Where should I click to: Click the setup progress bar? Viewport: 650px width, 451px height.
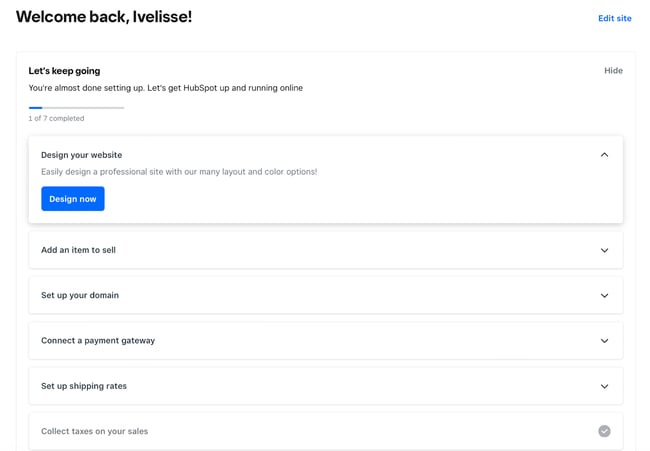click(x=76, y=107)
